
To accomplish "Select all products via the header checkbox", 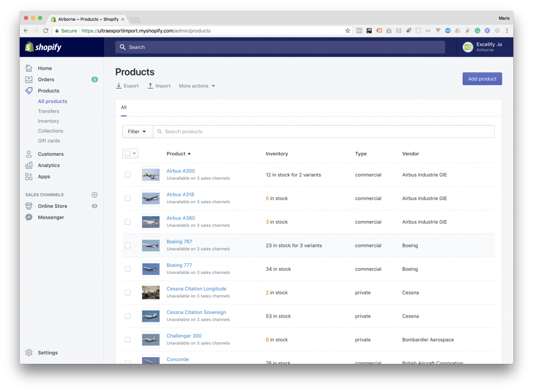I will 127,153.
